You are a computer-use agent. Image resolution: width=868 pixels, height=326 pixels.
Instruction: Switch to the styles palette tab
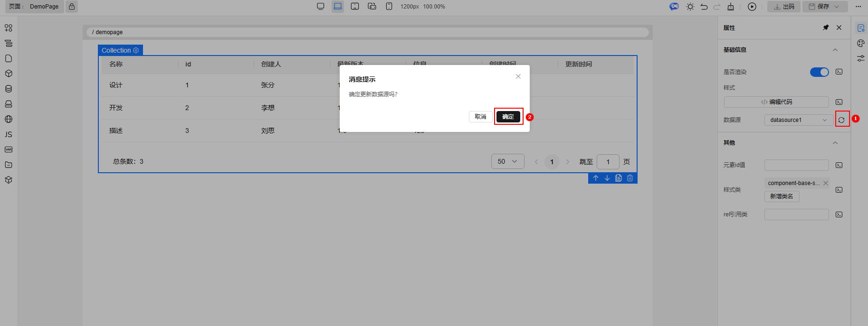click(860, 43)
